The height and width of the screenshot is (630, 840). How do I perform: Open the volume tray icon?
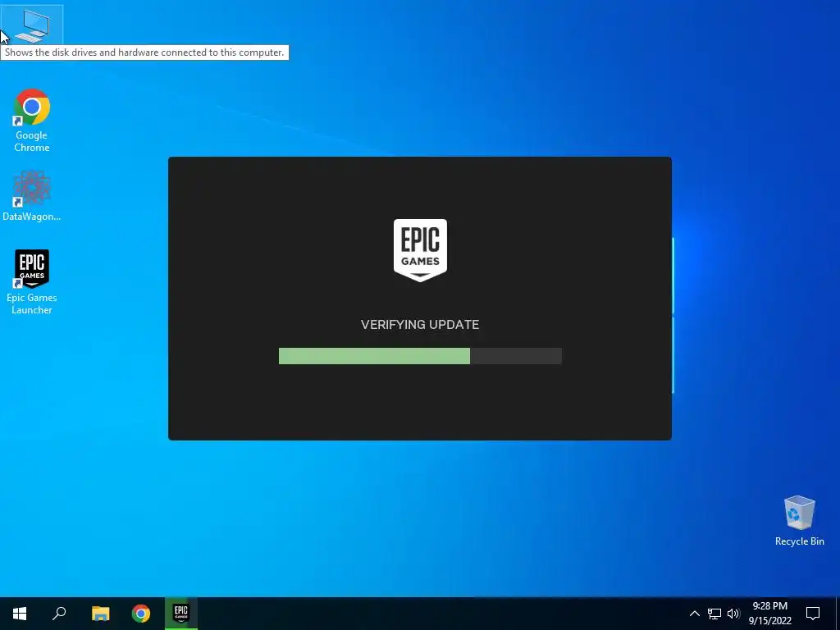pyautogui.click(x=733, y=614)
